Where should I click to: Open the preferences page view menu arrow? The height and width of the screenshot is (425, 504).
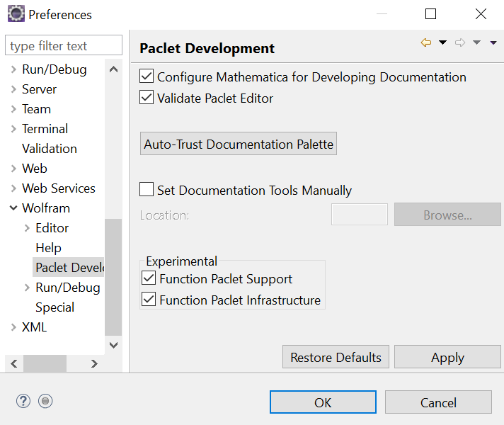493,42
